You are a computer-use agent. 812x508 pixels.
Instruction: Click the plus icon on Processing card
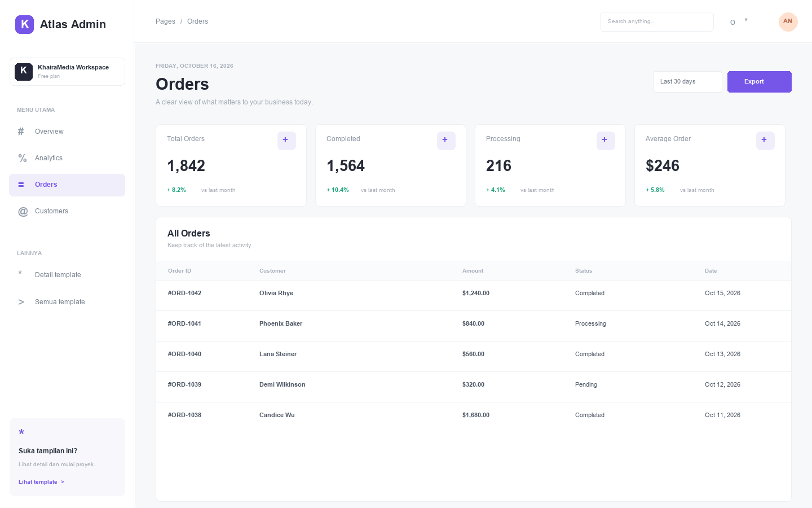(x=606, y=141)
